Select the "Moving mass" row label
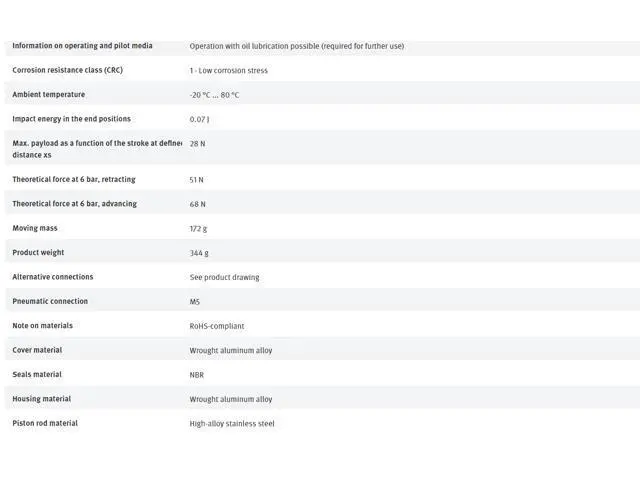This screenshot has width=640, height=480. coord(35,228)
